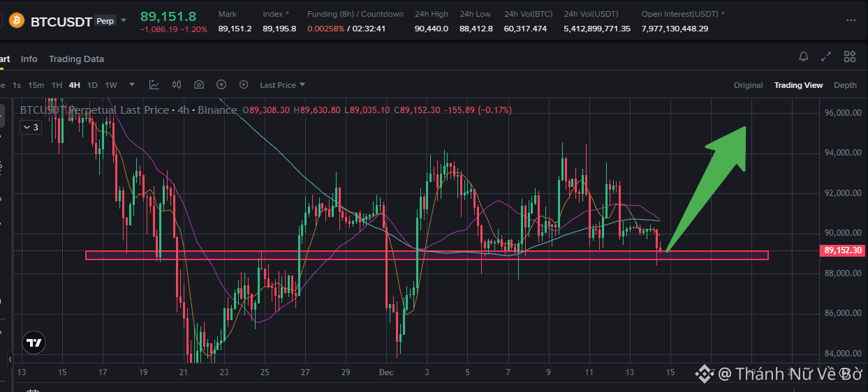This screenshot has width=868, height=392.
Task: Expand more timeframes dropdown arrow
Action: (131, 85)
